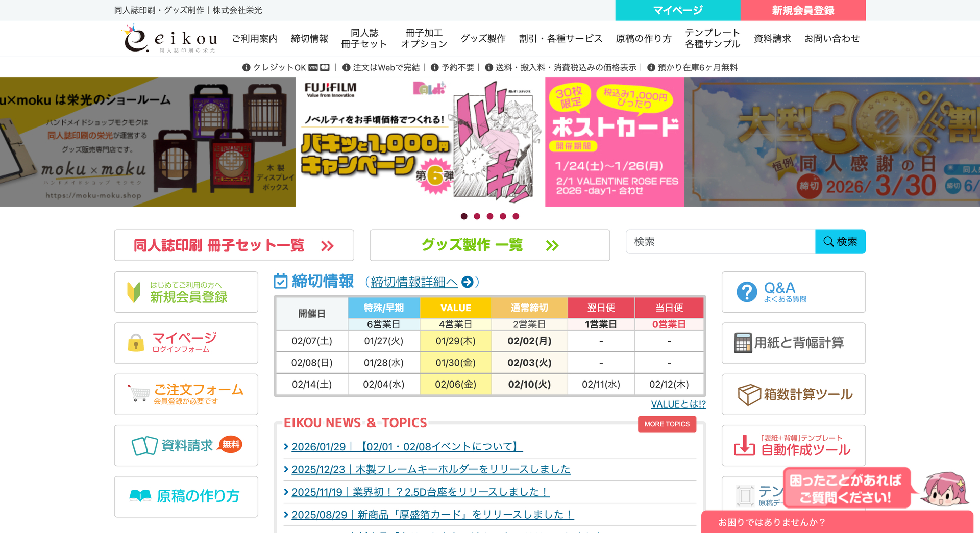The width and height of the screenshot is (980, 533).
Task: Click the download icon for 自動作成ツール
Action: pyautogui.click(x=744, y=445)
